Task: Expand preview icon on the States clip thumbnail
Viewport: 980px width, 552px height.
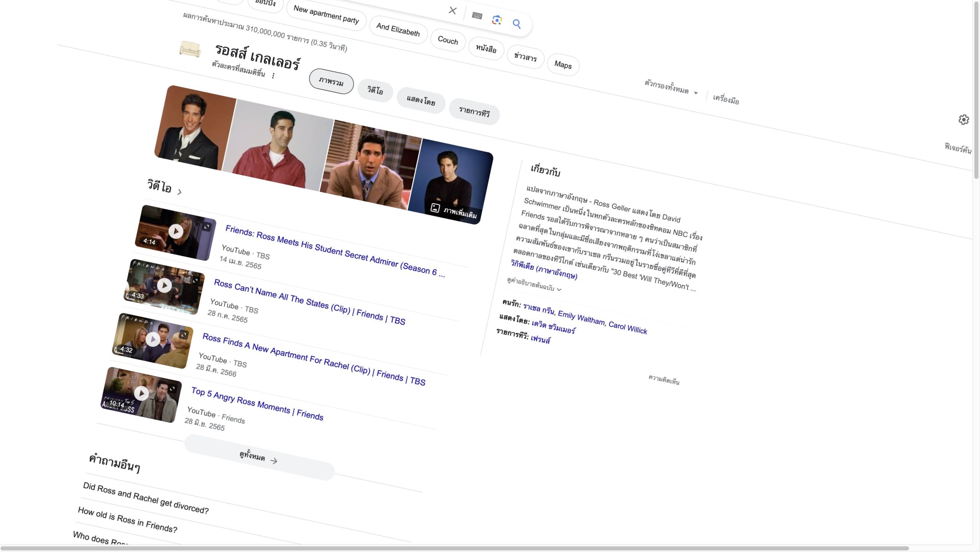Action: coord(195,281)
